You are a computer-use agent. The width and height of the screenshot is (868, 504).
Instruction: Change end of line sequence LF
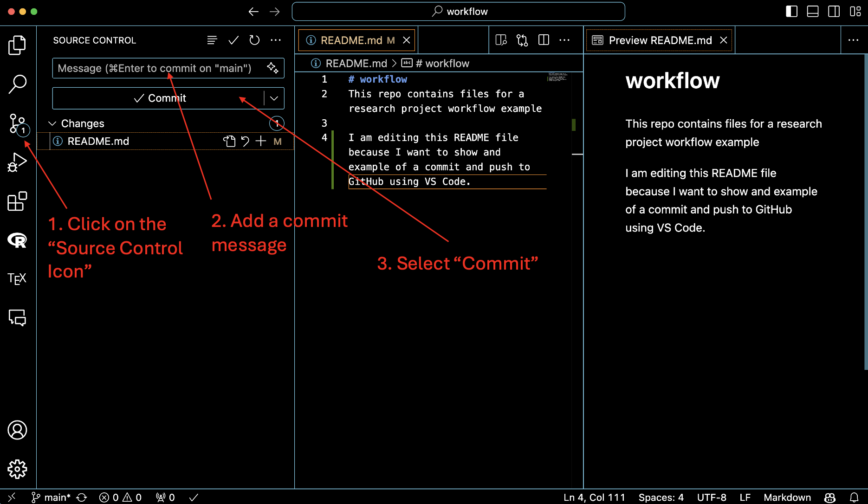pyautogui.click(x=745, y=498)
